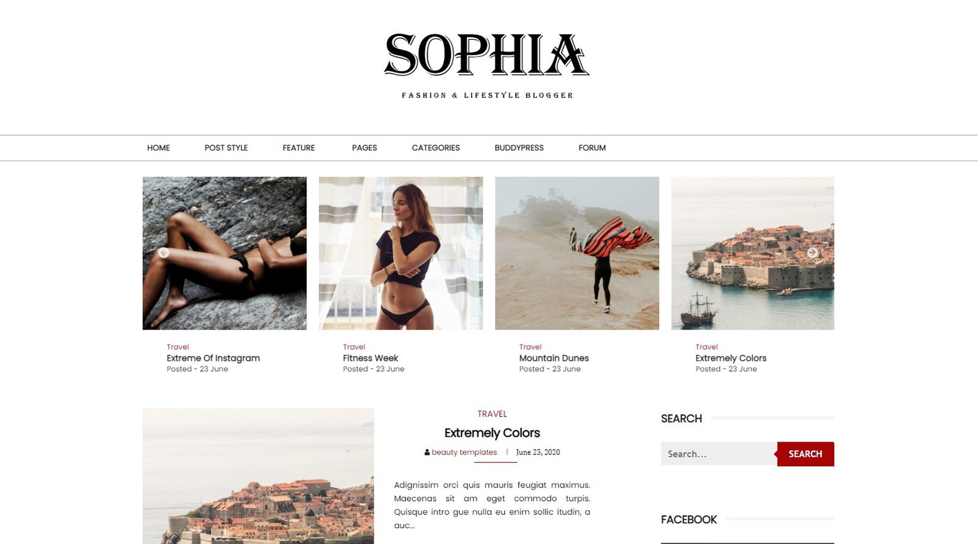
Task: Open the Extreme Of Instagram post title
Action: (x=213, y=358)
